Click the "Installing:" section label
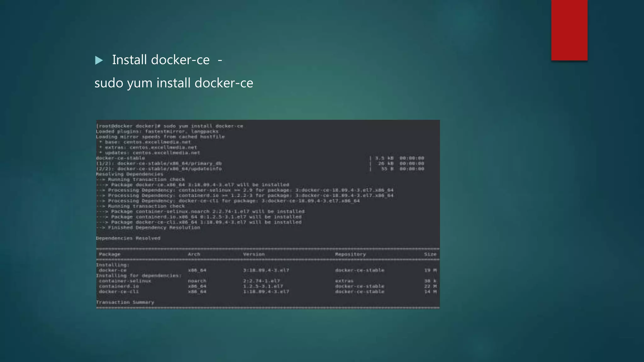644x362 pixels. coord(113,265)
